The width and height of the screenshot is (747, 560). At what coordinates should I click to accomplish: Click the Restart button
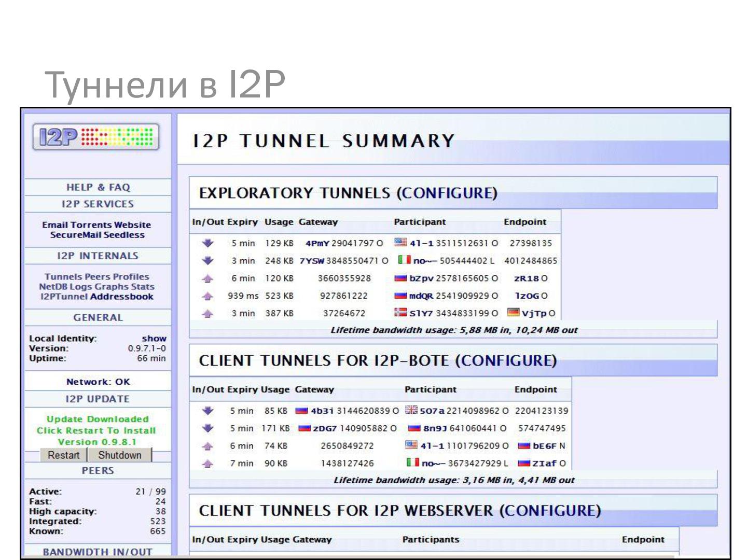pos(64,455)
